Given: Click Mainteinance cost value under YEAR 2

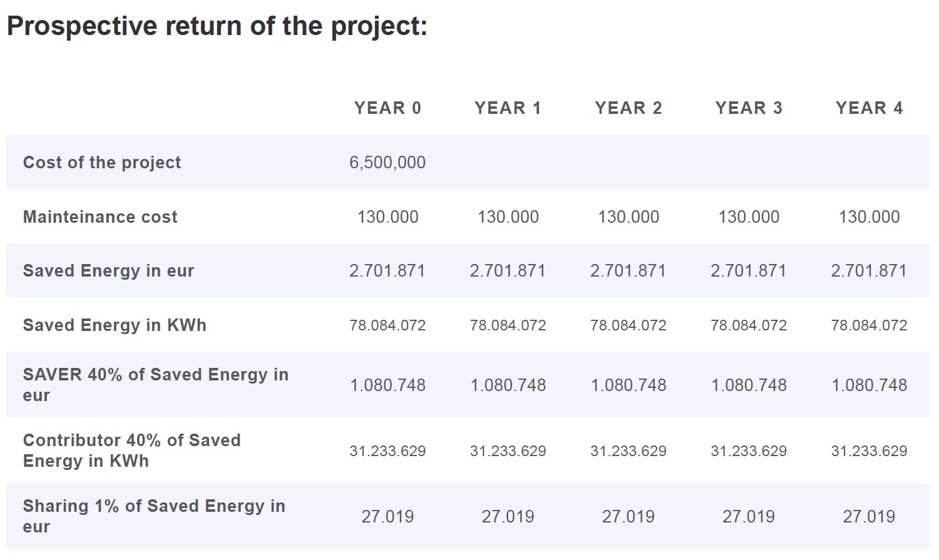Looking at the screenshot, I should coord(628,217).
